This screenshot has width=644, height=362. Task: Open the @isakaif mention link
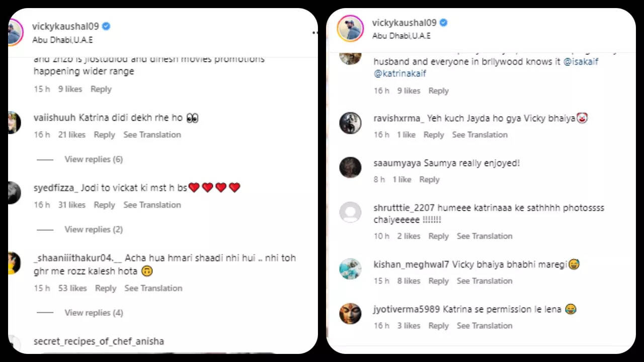click(581, 62)
